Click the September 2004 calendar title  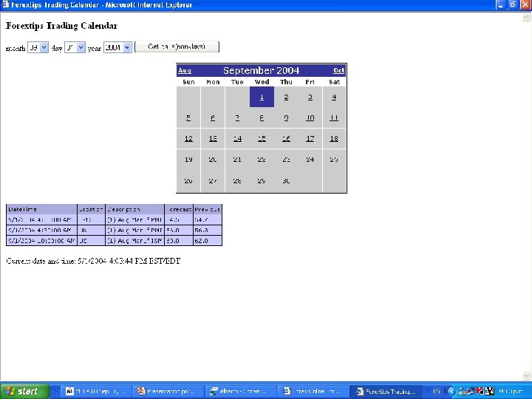coord(262,71)
